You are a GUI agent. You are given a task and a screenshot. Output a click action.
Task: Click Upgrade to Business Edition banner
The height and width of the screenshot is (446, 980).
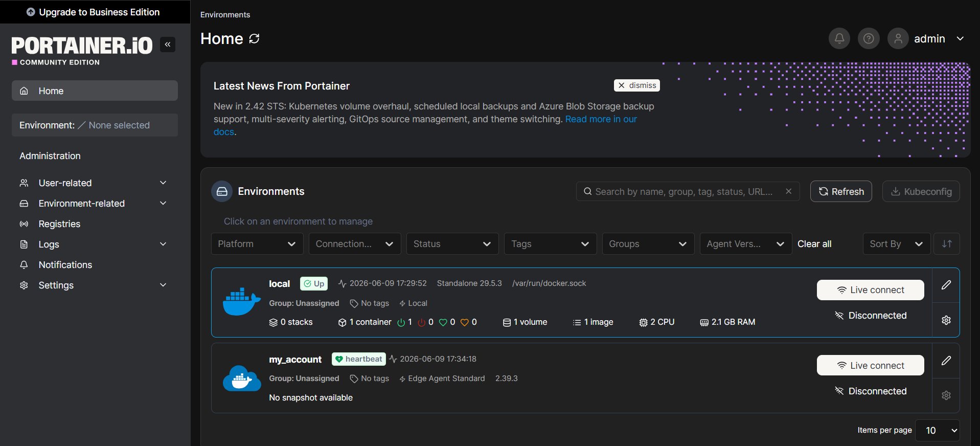click(95, 12)
